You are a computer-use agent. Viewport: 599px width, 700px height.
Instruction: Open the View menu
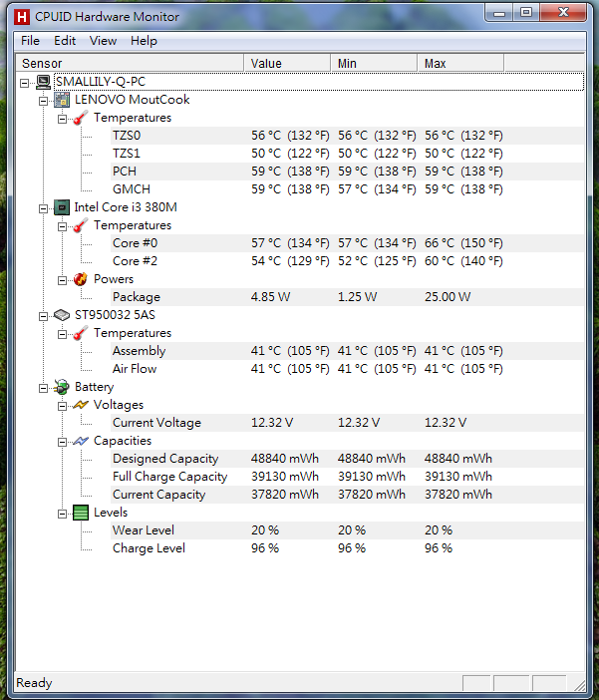[103, 41]
